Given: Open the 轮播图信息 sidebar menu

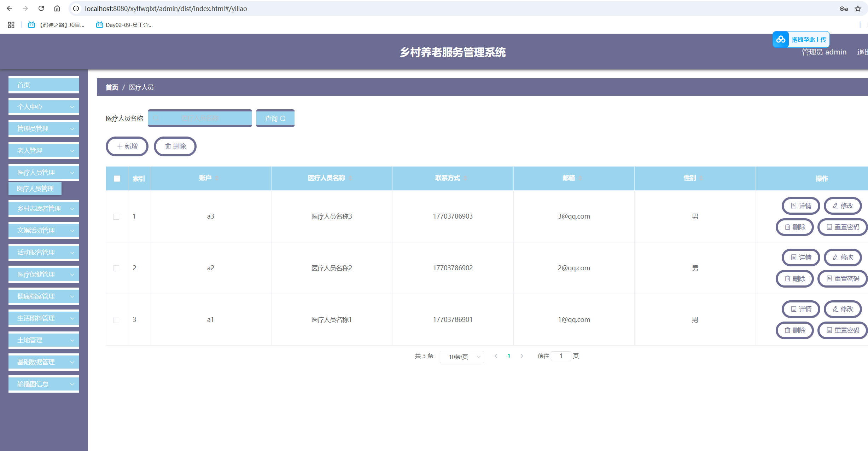Looking at the screenshot, I should coord(44,384).
